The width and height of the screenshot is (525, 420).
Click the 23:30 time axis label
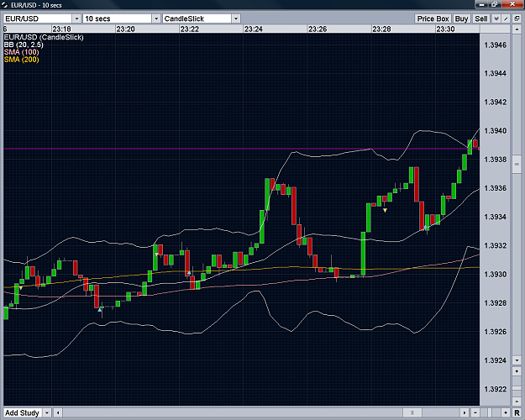click(446, 29)
